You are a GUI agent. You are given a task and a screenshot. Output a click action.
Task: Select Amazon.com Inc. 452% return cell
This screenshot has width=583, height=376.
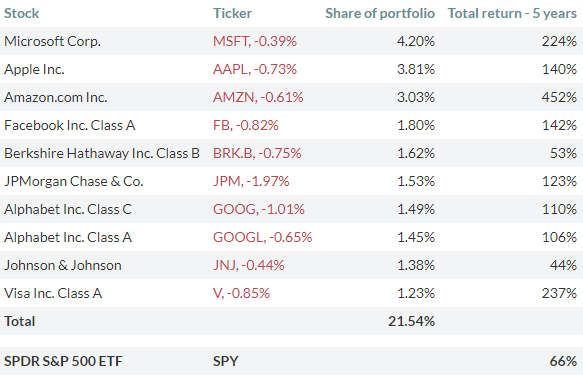[559, 97]
